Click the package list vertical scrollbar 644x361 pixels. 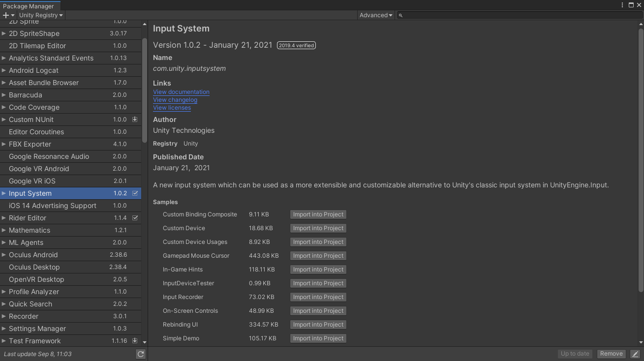point(145,90)
